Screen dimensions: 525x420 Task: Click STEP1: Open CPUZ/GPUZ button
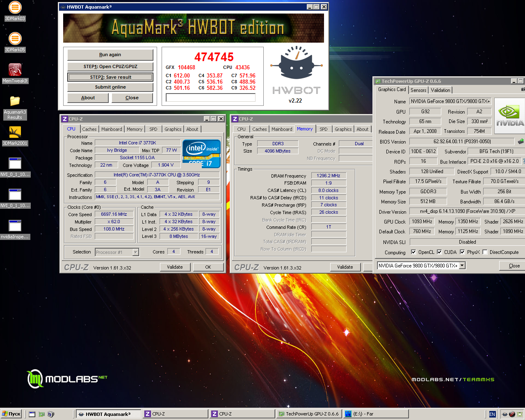click(110, 66)
